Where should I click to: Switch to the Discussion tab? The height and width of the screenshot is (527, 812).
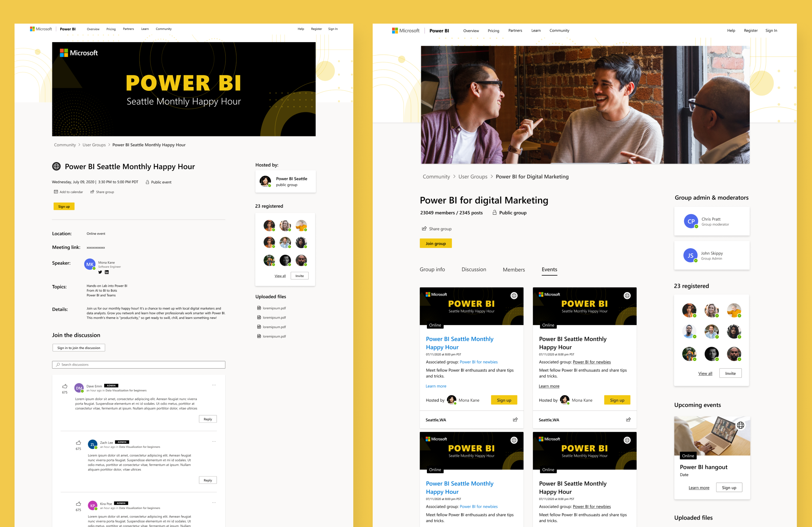[474, 270]
